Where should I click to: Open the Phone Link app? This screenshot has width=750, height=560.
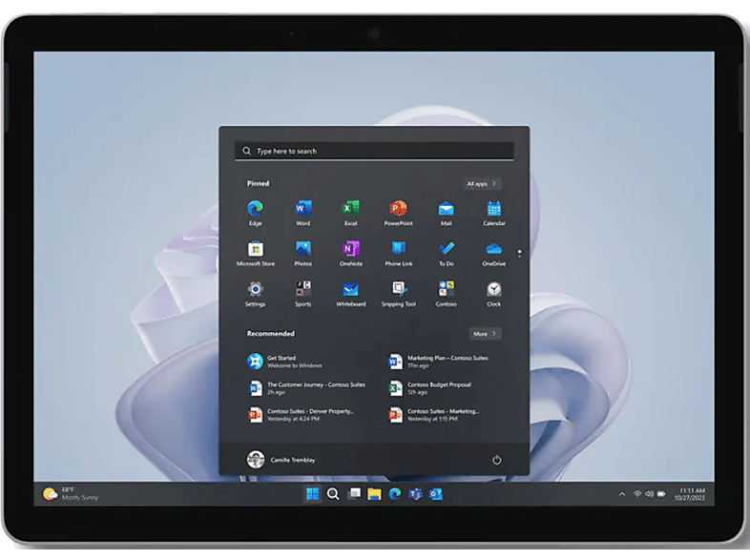[399, 254]
